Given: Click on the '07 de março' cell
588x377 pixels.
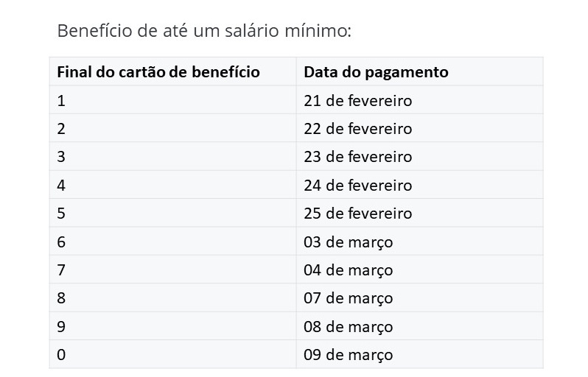Looking at the screenshot, I should click(348, 298).
